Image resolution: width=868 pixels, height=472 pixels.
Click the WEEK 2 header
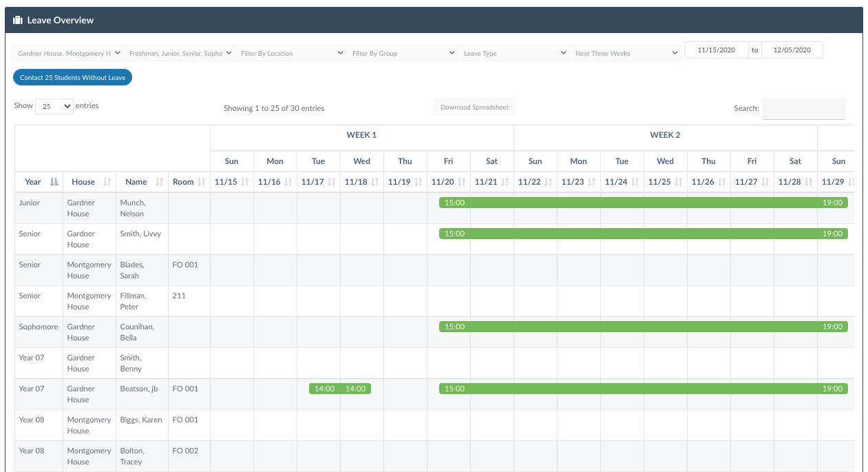point(665,135)
